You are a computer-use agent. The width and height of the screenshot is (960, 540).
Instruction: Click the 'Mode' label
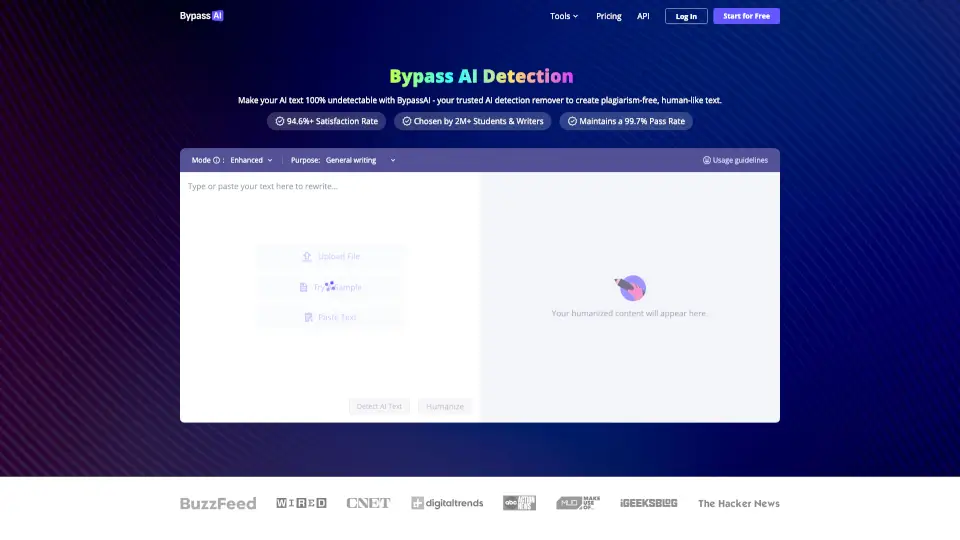coord(201,160)
